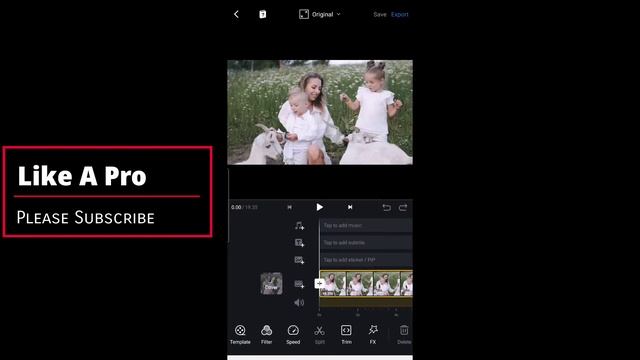Click the Delete trash tool
The image size is (640, 360).
tap(404, 334)
